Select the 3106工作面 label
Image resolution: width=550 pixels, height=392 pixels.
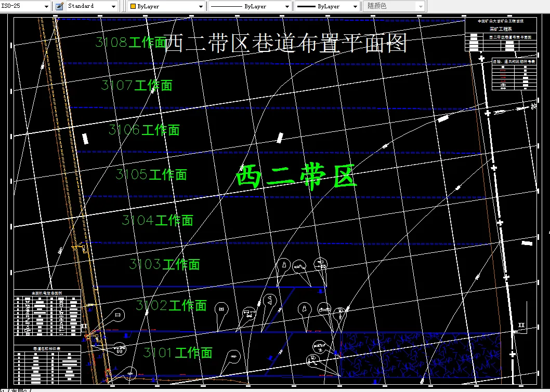pos(144,130)
